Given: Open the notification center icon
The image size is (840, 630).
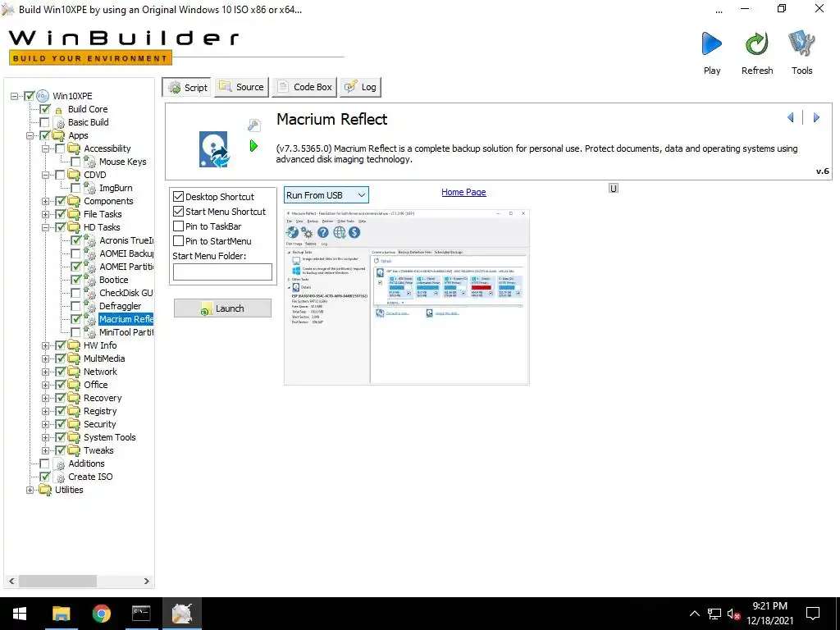Looking at the screenshot, I should pyautogui.click(x=813, y=614).
